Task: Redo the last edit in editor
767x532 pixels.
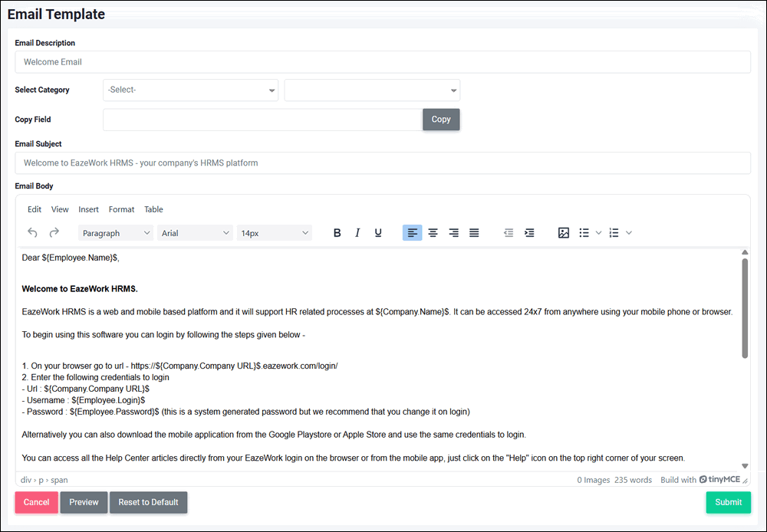Action: coord(54,233)
